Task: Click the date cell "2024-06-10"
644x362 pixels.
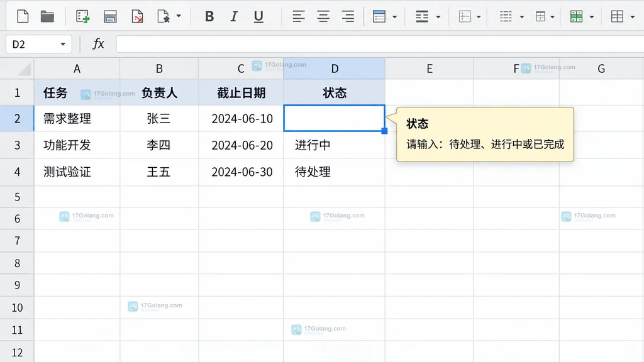Action: tap(241, 119)
